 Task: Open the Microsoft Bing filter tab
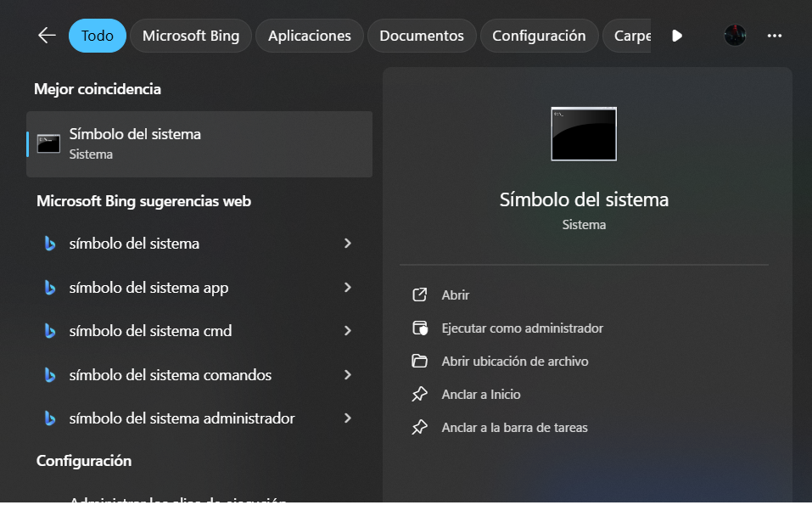coord(190,36)
